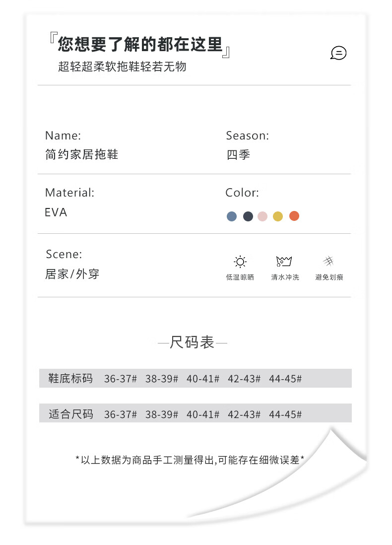This screenshot has width=392, height=545.
Task: Click the avoid scratches icon
Action: click(328, 261)
